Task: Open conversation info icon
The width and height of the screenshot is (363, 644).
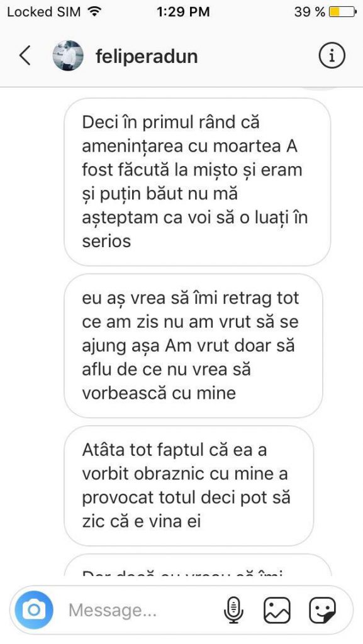Action: [x=332, y=55]
